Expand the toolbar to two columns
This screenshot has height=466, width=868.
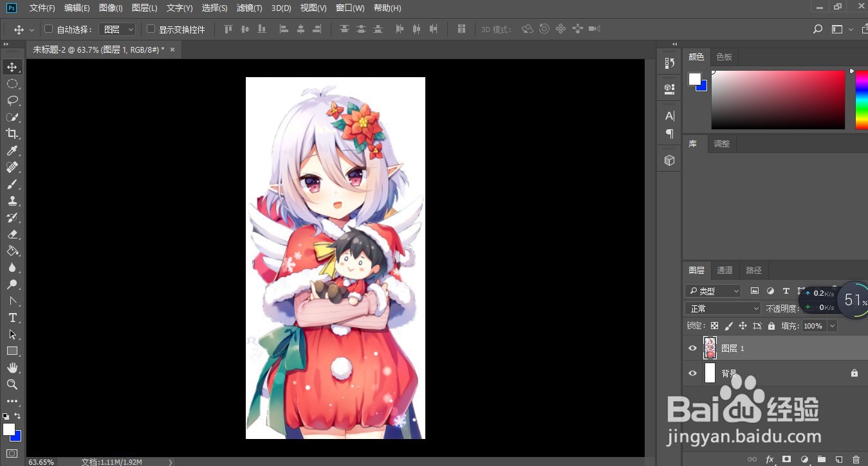tap(6, 44)
